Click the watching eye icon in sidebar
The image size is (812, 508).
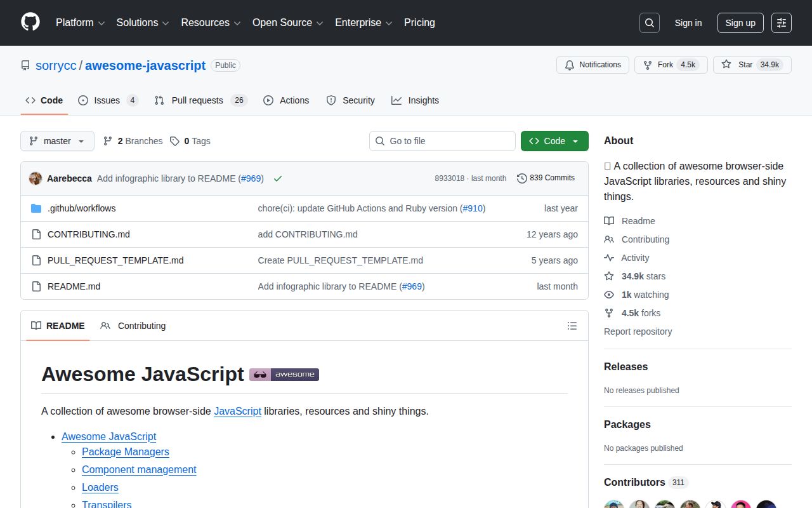click(x=609, y=295)
